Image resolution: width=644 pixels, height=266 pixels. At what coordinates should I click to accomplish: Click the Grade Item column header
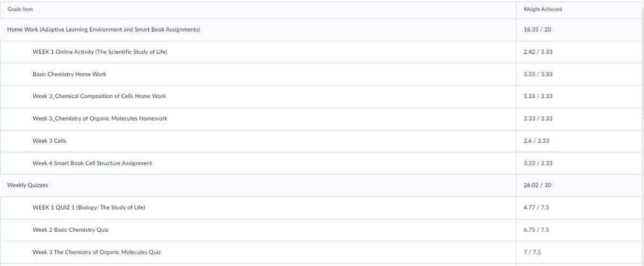[20, 10]
